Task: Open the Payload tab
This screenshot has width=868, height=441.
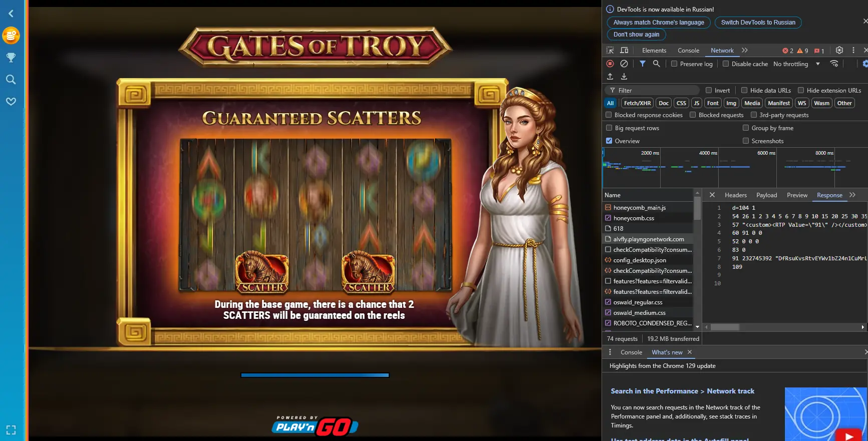Action: coord(767,195)
